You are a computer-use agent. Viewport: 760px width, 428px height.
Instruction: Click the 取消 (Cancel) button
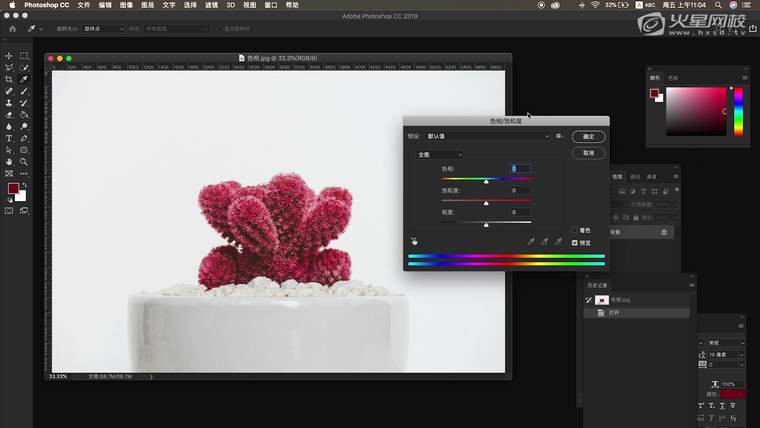[588, 153]
